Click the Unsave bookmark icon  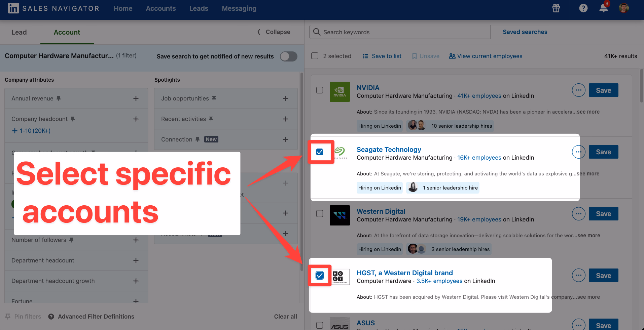415,56
